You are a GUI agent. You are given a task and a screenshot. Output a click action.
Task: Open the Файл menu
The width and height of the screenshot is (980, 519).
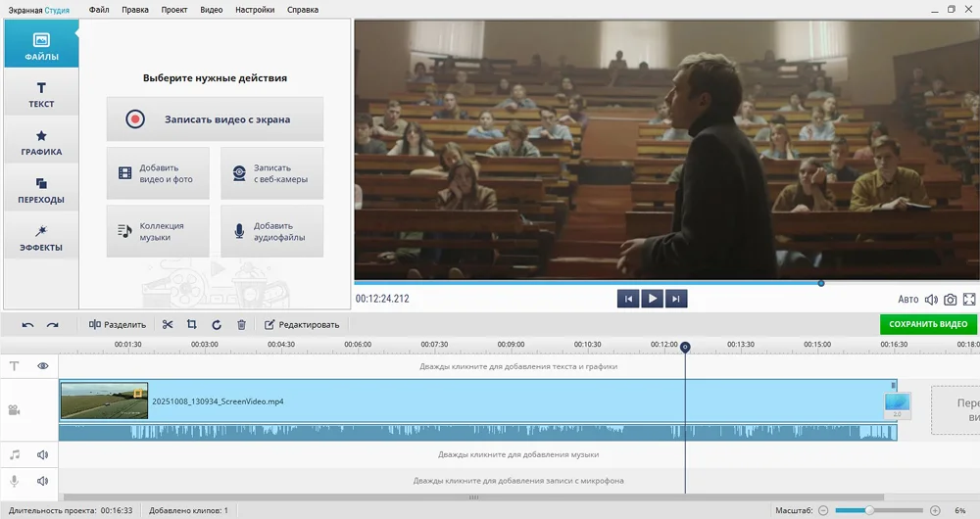(99, 10)
